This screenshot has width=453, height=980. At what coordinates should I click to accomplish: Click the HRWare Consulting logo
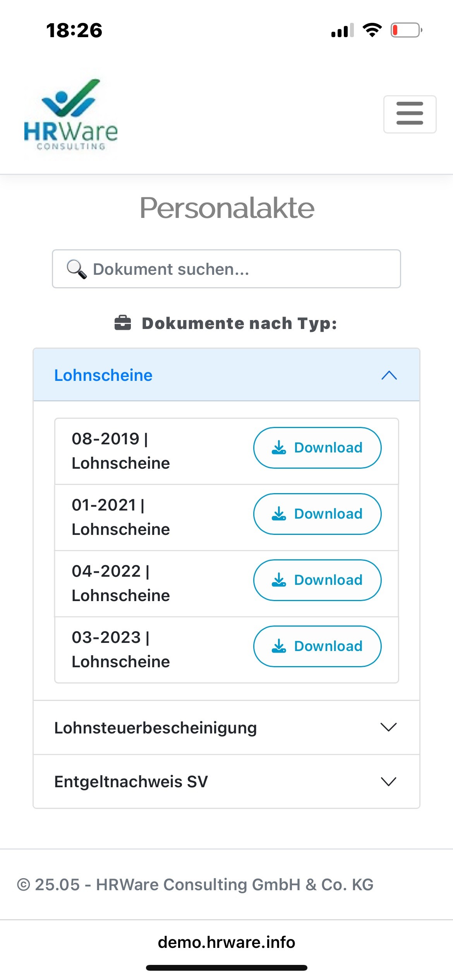(x=71, y=115)
